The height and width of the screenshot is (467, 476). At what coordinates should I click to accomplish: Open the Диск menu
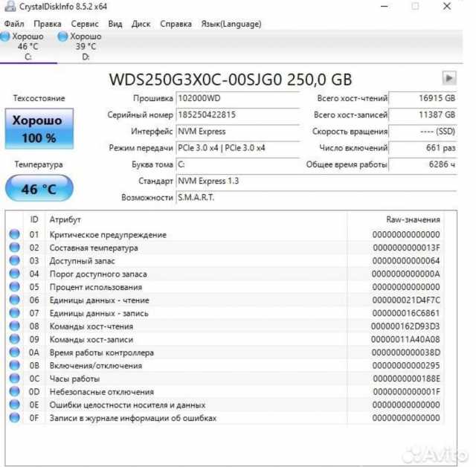point(141,24)
